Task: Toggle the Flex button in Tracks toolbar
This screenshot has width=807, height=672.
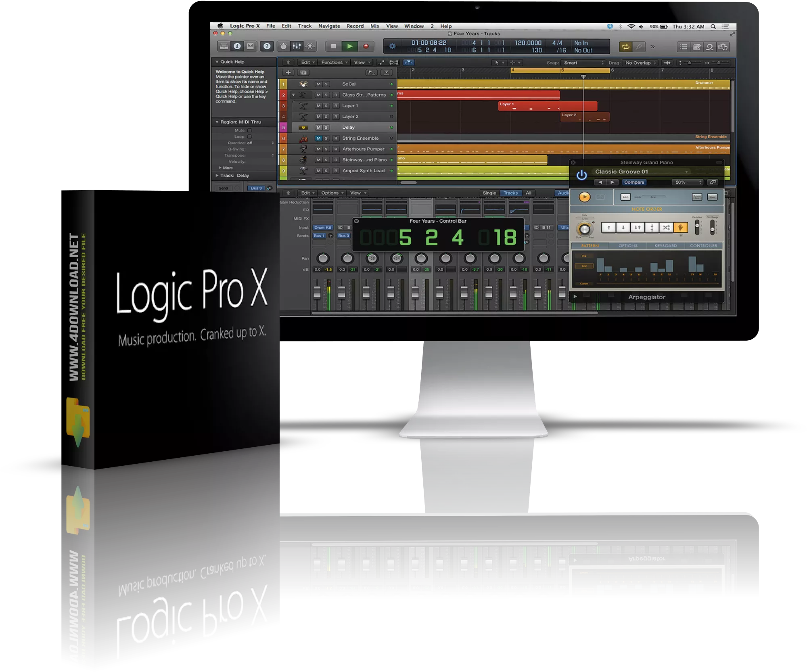Action: pyautogui.click(x=394, y=63)
